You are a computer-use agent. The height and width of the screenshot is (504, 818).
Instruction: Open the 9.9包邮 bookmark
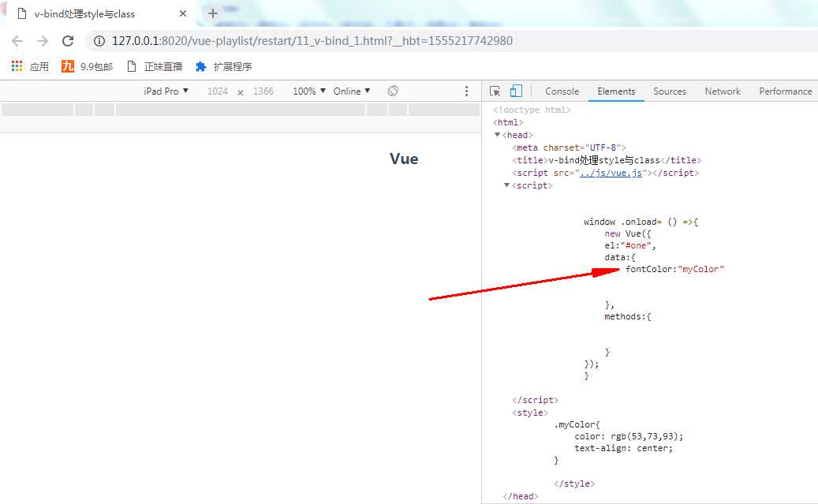point(87,66)
